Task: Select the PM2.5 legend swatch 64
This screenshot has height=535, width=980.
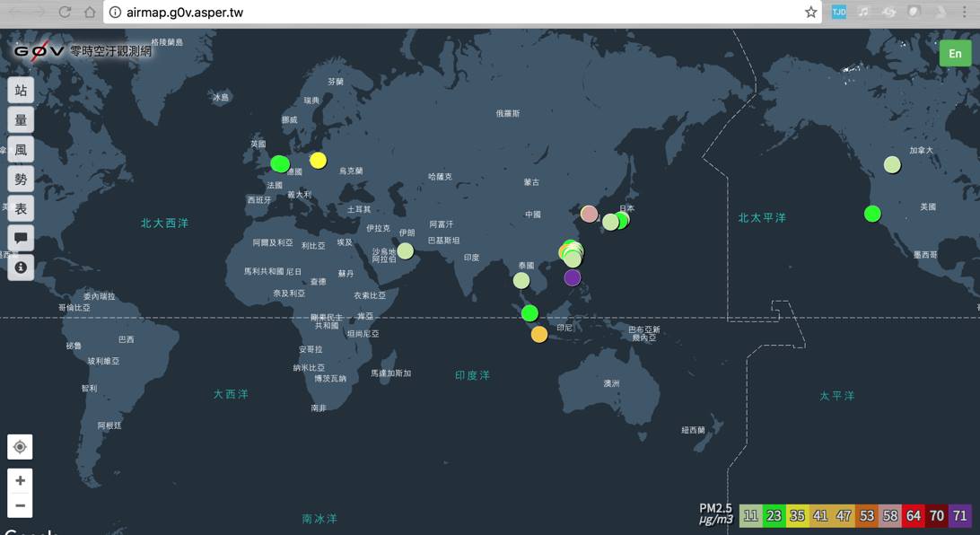Action: (x=913, y=515)
